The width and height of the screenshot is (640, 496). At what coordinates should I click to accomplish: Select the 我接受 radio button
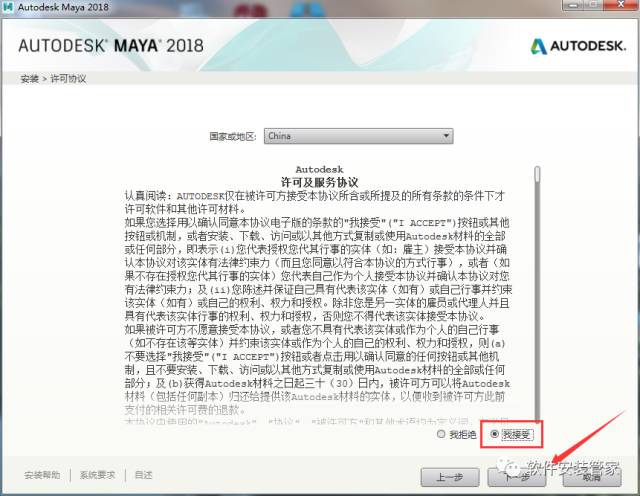click(x=494, y=434)
